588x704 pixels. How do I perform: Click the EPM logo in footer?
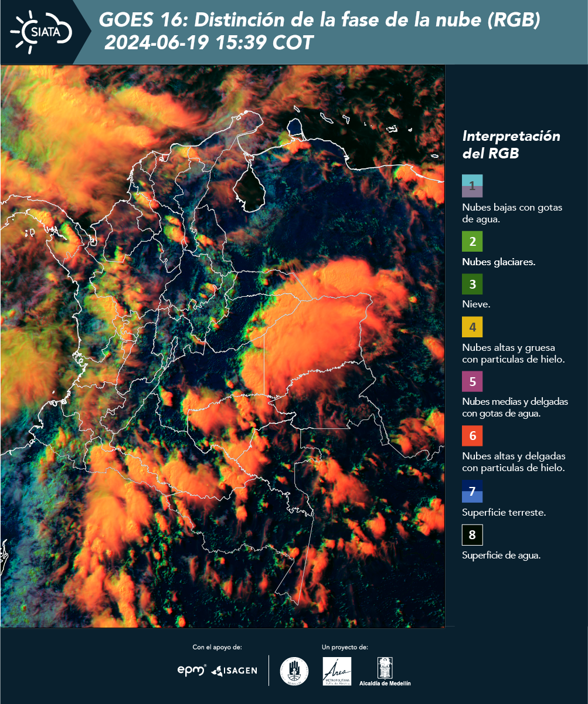pyautogui.click(x=192, y=670)
